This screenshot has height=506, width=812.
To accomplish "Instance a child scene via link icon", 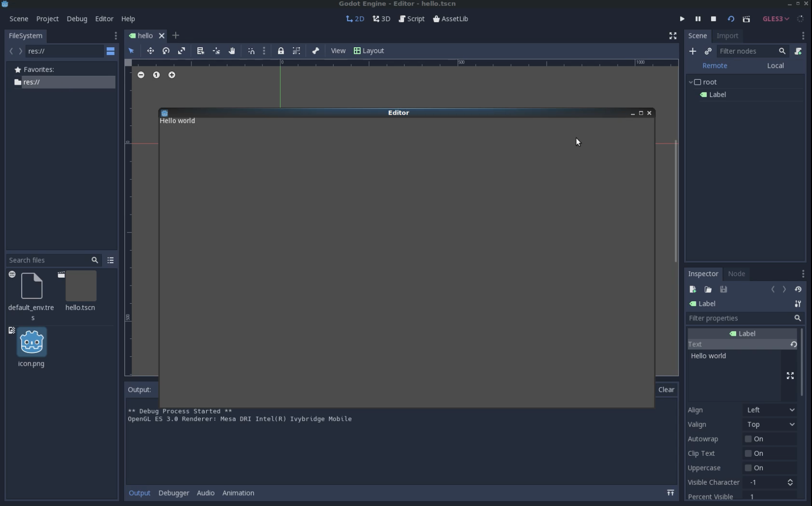I will pos(708,51).
